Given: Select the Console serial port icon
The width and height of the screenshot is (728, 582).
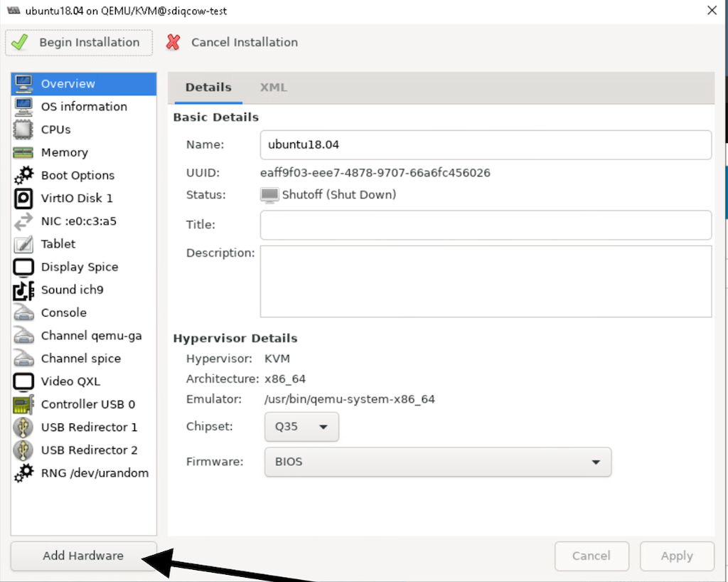Looking at the screenshot, I should [x=23, y=312].
